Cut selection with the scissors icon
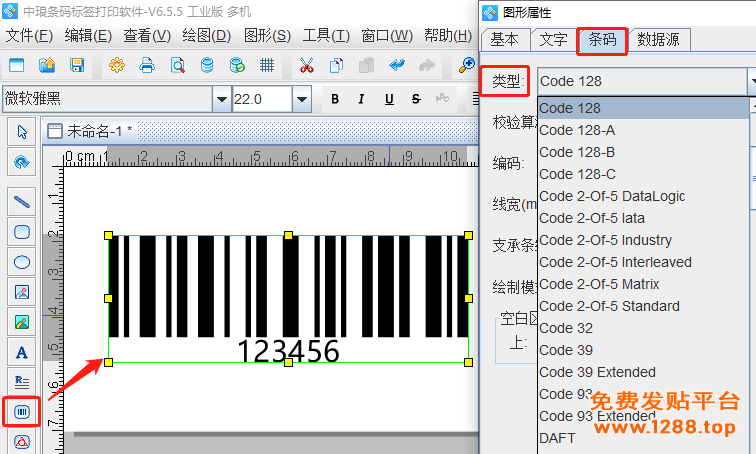 point(307,65)
